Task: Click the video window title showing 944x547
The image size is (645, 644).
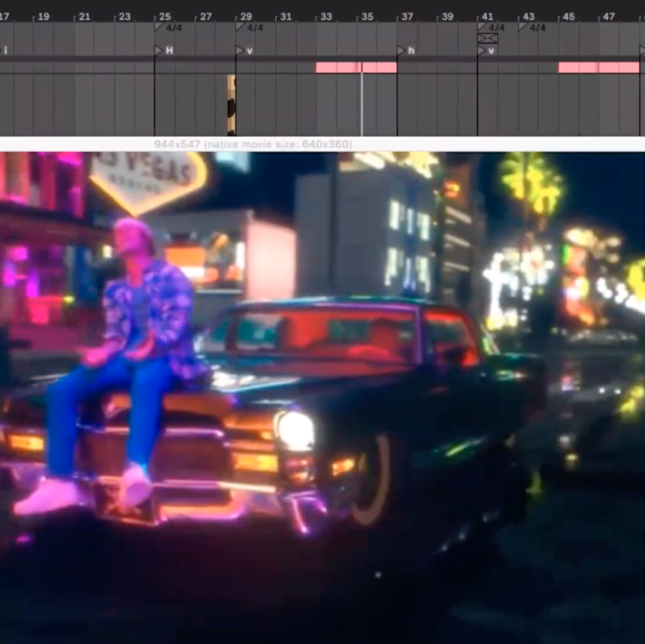Action: [x=253, y=144]
